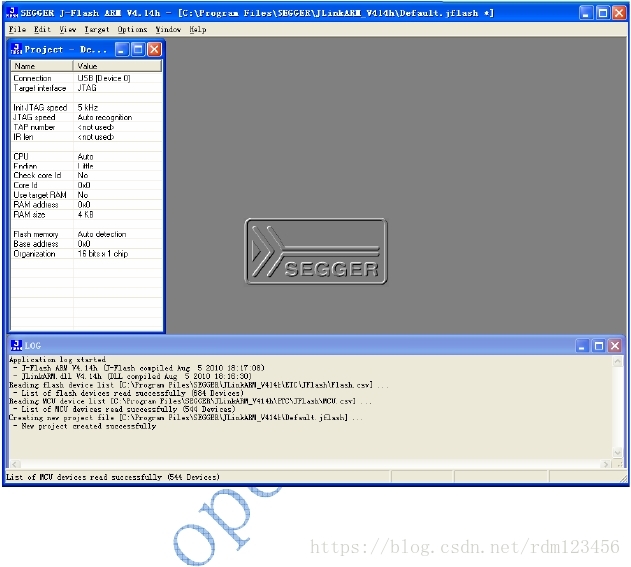
Task: Maximize the LOG window
Action: [599, 346]
